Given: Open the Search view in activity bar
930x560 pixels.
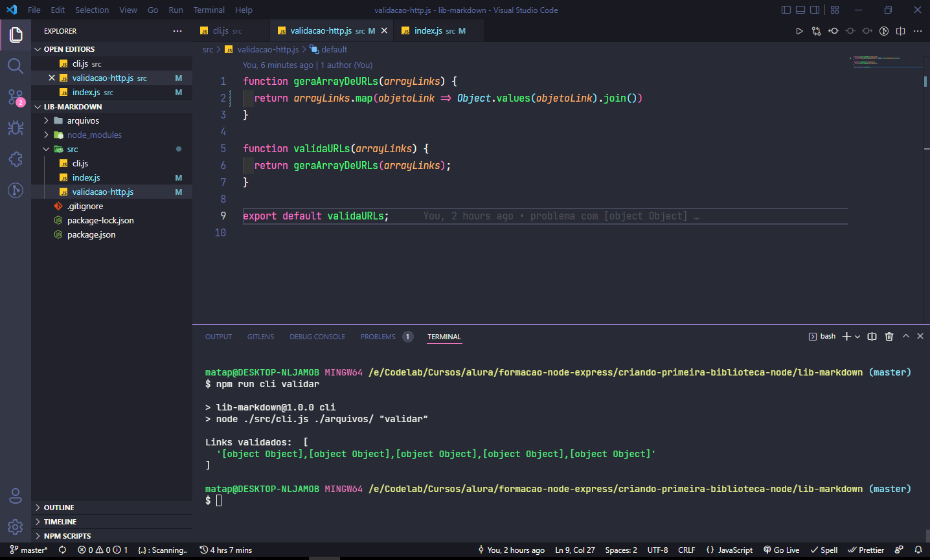Looking at the screenshot, I should click(x=16, y=65).
